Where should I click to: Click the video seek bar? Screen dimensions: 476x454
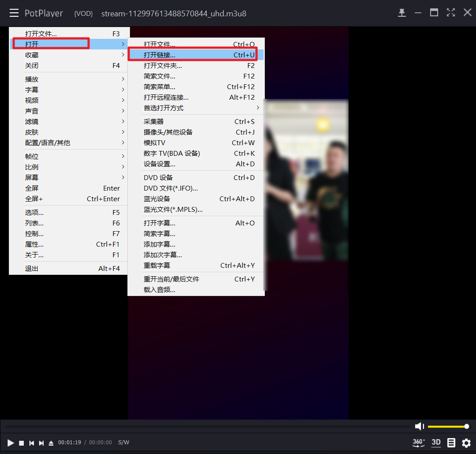click(208, 427)
